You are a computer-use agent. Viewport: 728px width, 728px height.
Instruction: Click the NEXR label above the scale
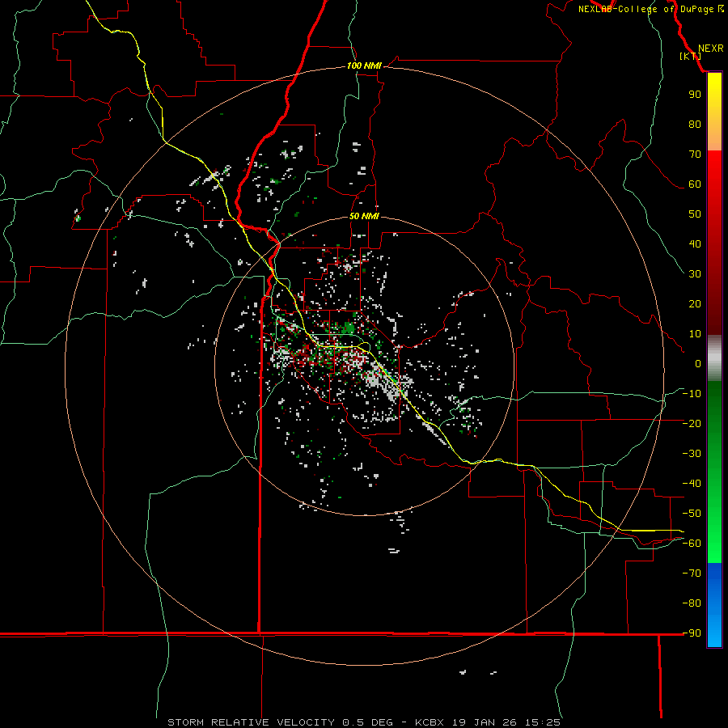[710, 49]
